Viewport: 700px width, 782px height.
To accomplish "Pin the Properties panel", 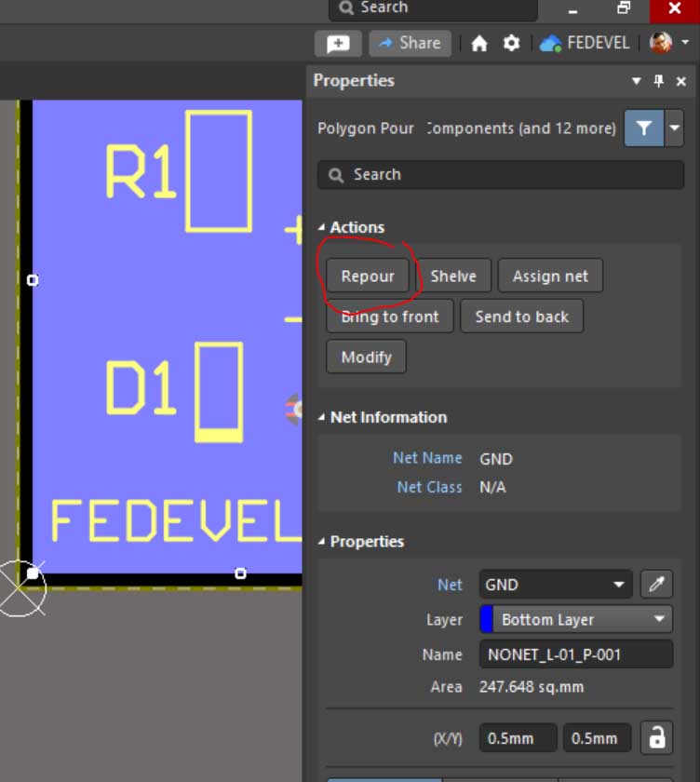I will 659,81.
